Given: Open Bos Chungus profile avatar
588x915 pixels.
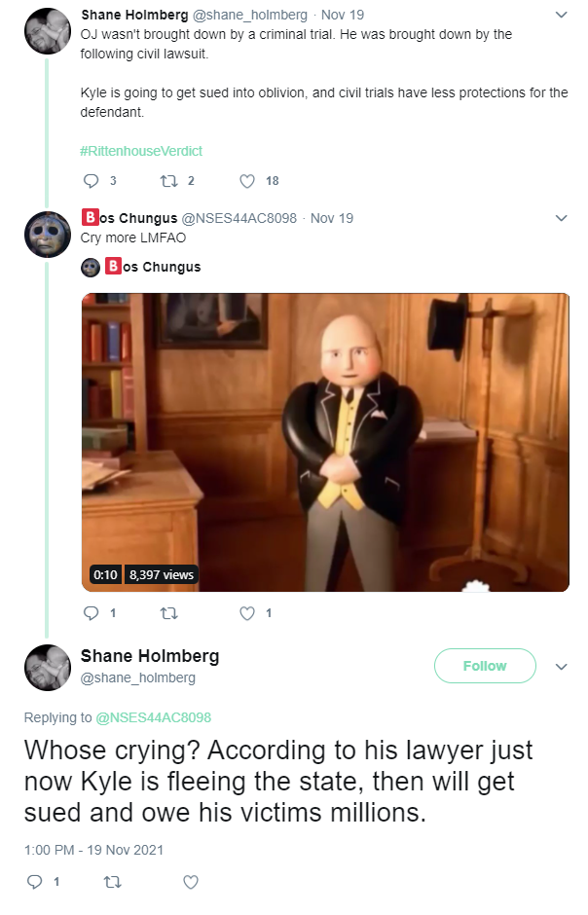Looking at the screenshot, I should pos(48,235).
